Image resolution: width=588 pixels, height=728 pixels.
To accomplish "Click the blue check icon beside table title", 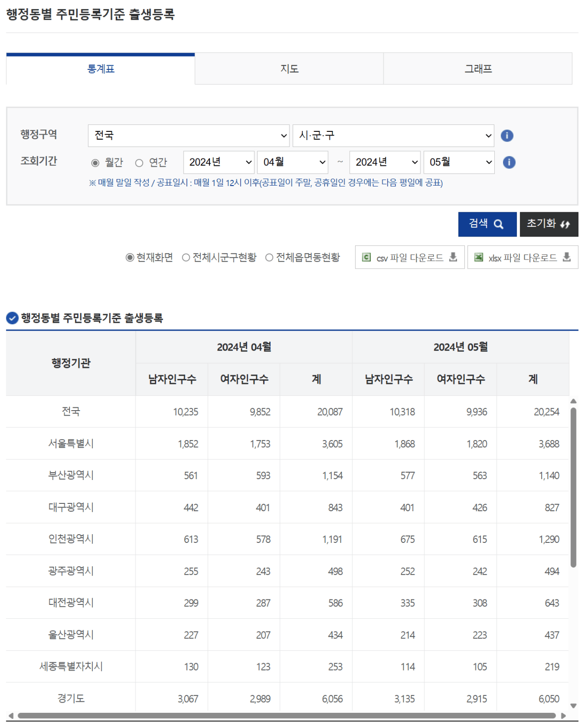I will 12,318.
